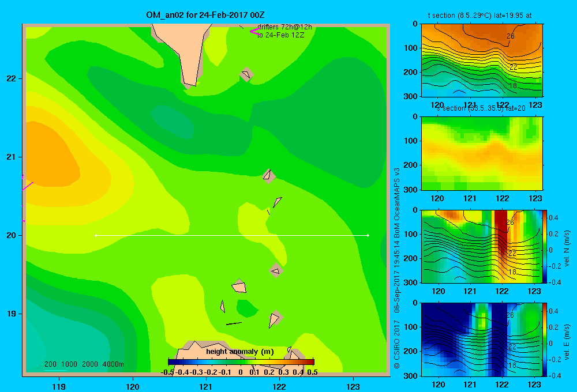Open the eastward velocity section panel
The height and width of the screenshot is (392, 577).
(482, 340)
